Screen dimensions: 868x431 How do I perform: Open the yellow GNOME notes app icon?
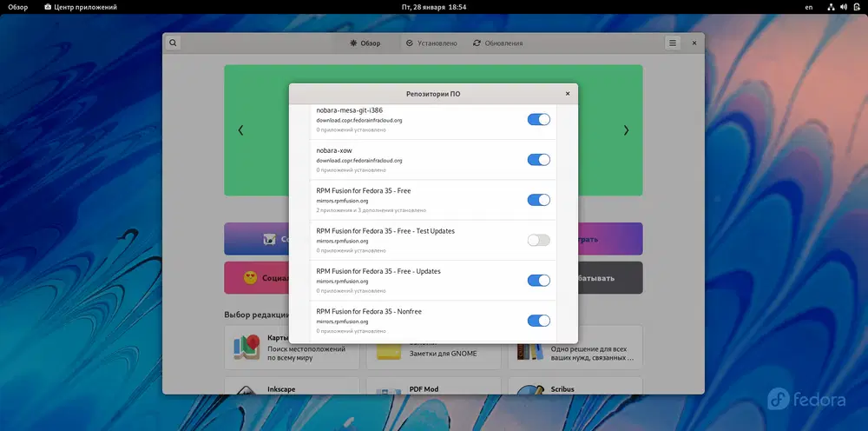pos(389,351)
